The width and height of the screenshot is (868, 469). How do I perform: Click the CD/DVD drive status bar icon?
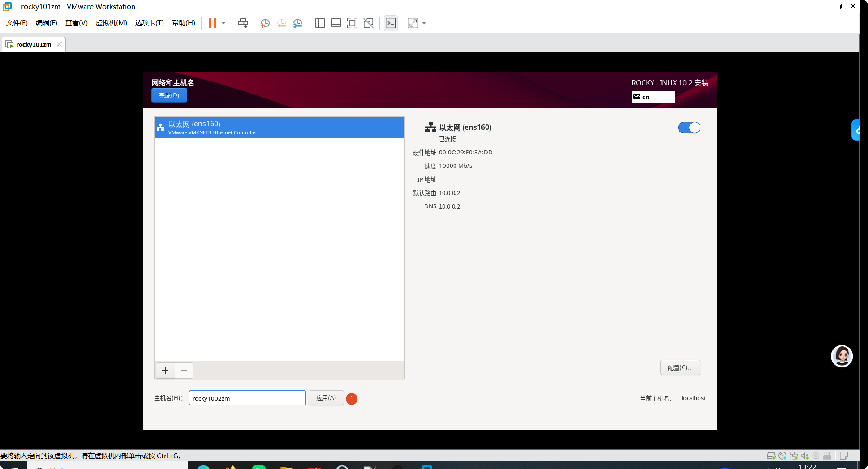click(782, 456)
